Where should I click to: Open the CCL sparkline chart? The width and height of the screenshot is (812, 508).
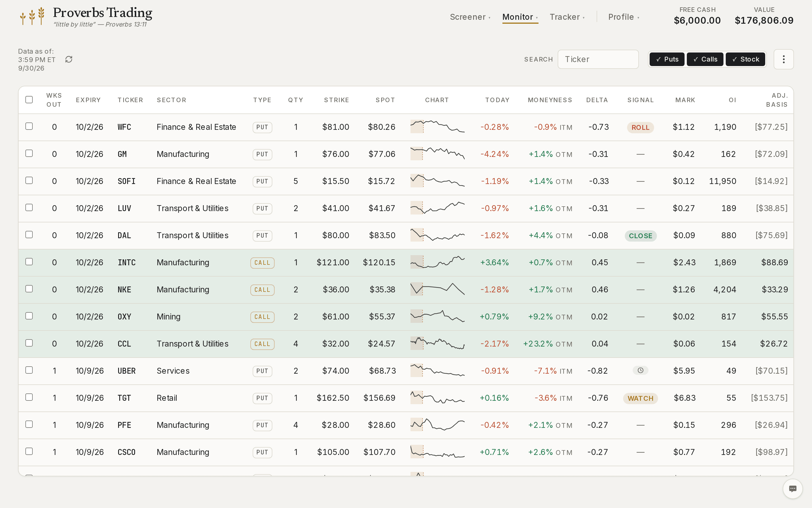click(437, 344)
